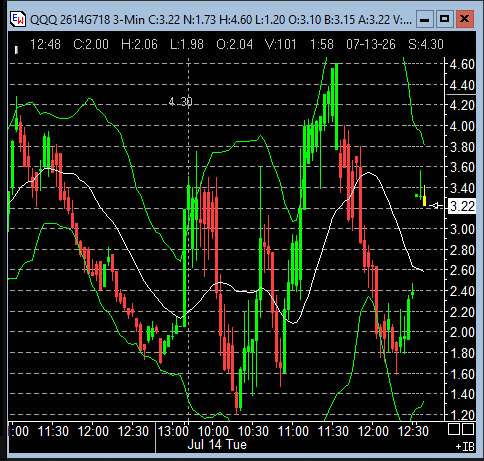Viewport: 484px width, 461px height.
Task: Click the highlighted 3.22 current price label
Action: pos(462,207)
